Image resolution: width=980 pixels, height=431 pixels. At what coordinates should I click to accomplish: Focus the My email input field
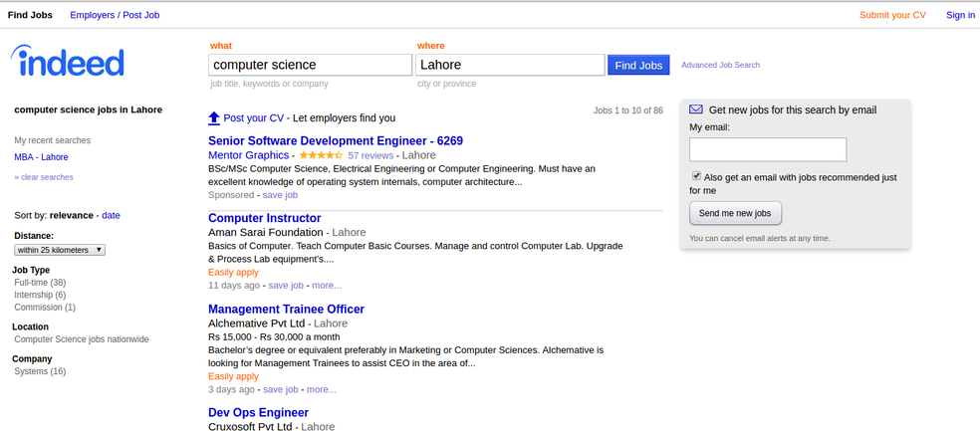pos(767,149)
